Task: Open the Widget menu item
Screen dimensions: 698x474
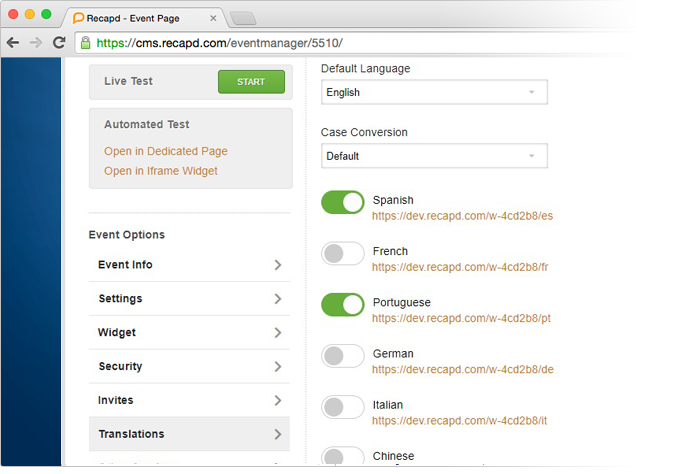Action: click(189, 332)
